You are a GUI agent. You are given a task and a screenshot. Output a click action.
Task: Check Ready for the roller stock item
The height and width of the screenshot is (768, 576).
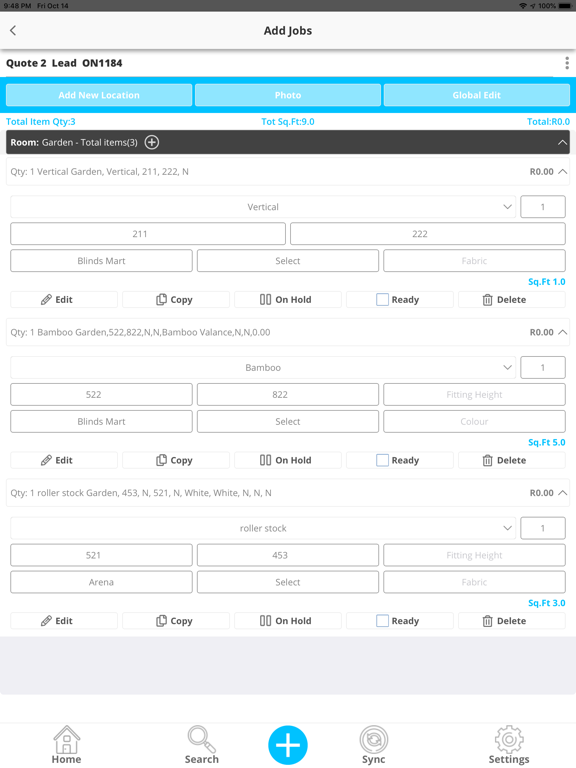[x=383, y=621]
